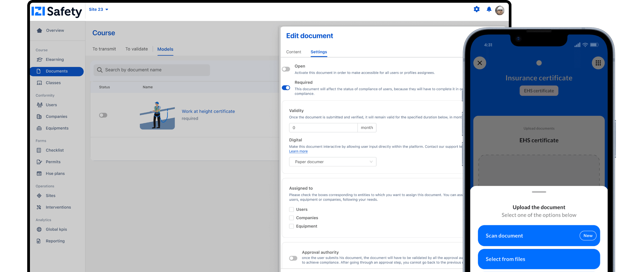Follow the Learn more link
This screenshot has width=644, height=272.
point(298,152)
